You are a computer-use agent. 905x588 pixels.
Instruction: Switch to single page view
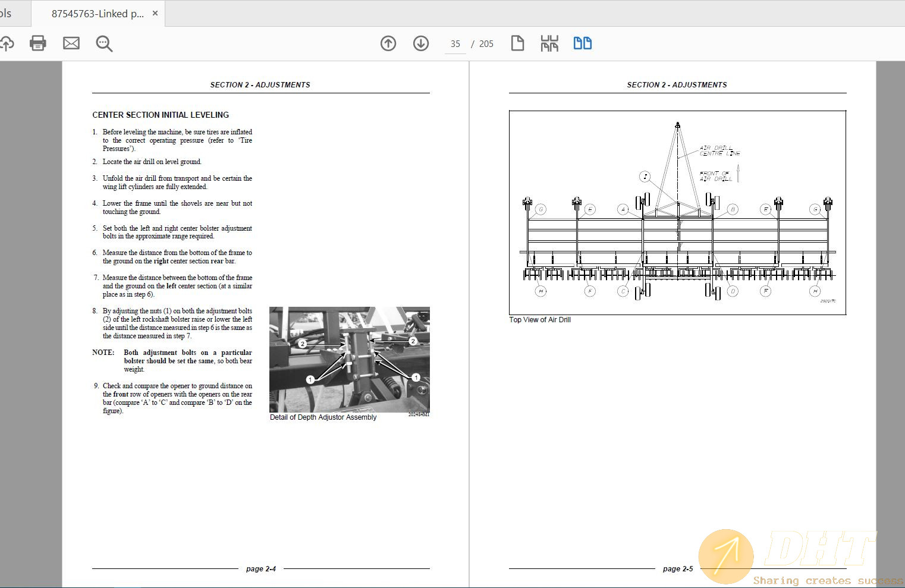(517, 43)
